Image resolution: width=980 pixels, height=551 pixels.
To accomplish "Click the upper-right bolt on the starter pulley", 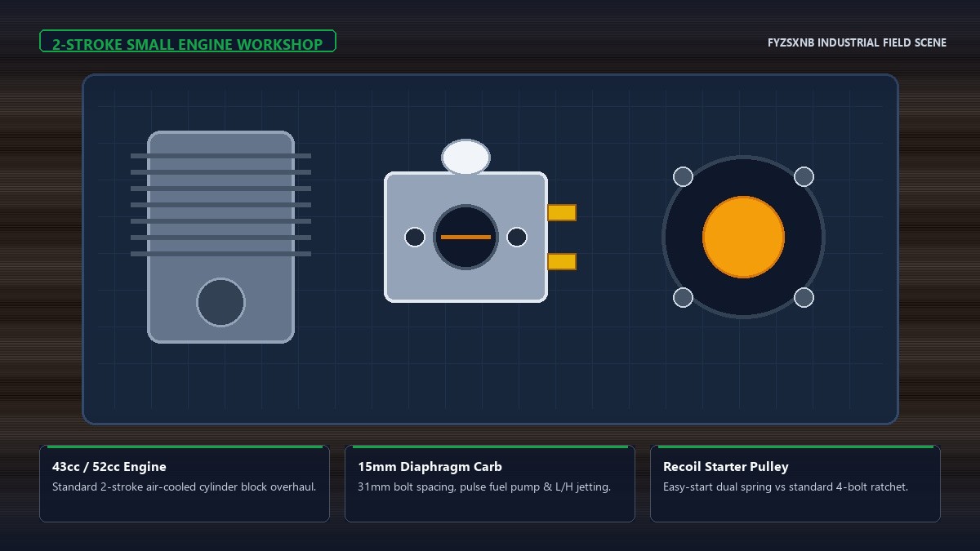I will (804, 176).
